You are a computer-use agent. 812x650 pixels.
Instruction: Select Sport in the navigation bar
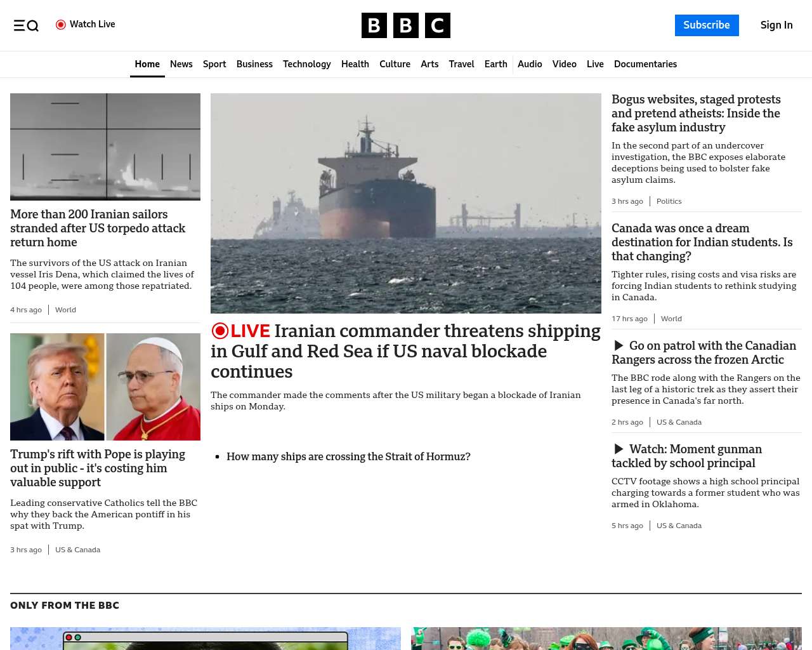tap(214, 64)
